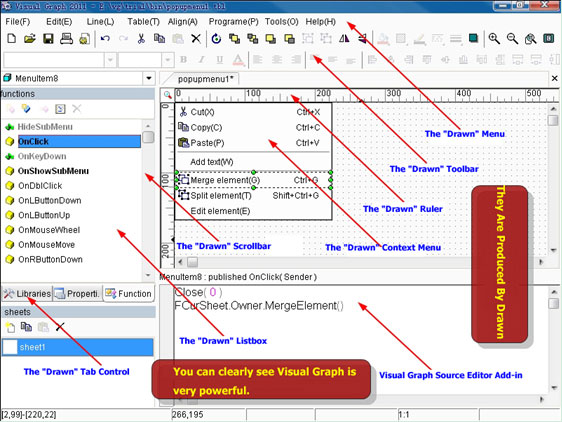Align text center in the formatting bar

pos(276,60)
